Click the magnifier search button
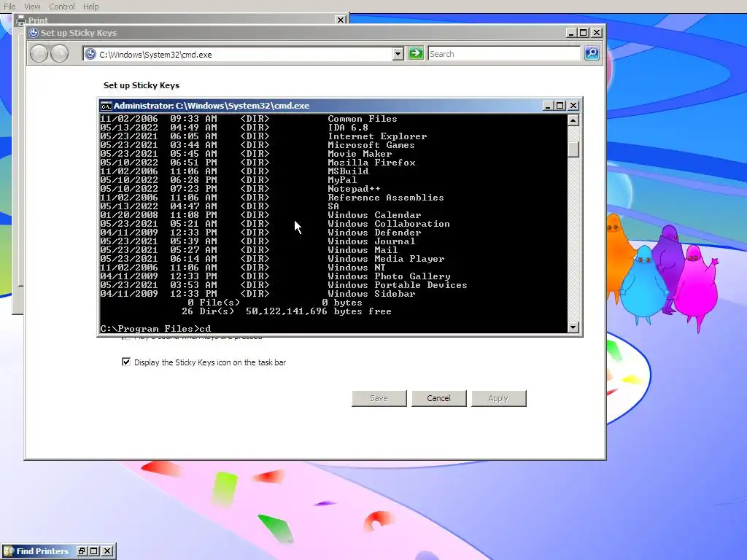 tap(592, 53)
